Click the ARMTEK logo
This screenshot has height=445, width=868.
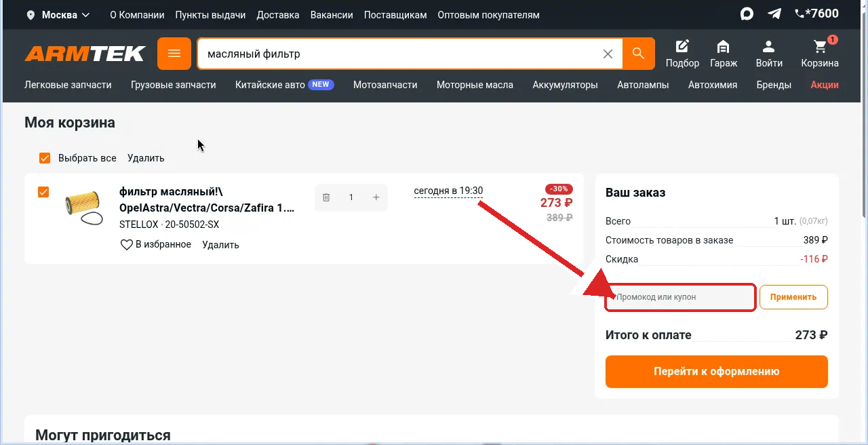pos(85,54)
